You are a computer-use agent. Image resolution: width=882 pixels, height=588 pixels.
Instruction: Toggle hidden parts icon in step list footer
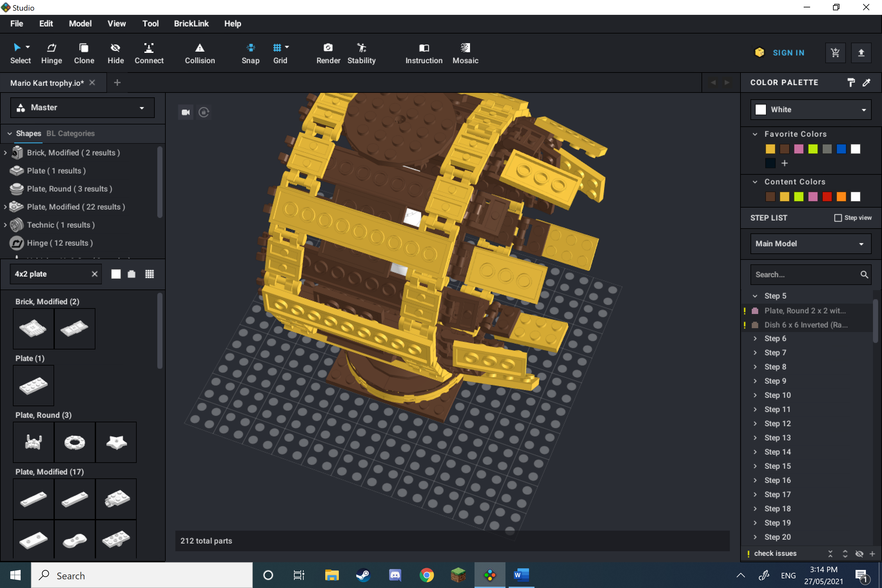tap(859, 554)
